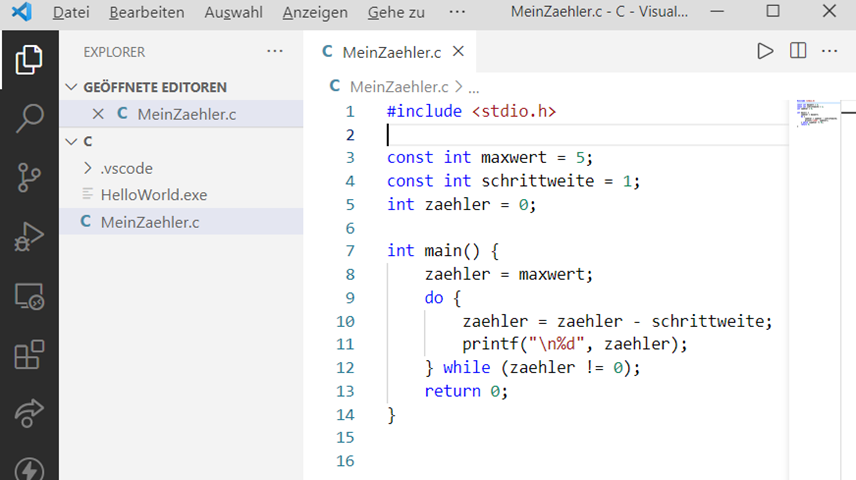Click 'zaehler = maxwert;' on line 8
Image resolution: width=856 pixels, height=480 pixels.
point(508,274)
